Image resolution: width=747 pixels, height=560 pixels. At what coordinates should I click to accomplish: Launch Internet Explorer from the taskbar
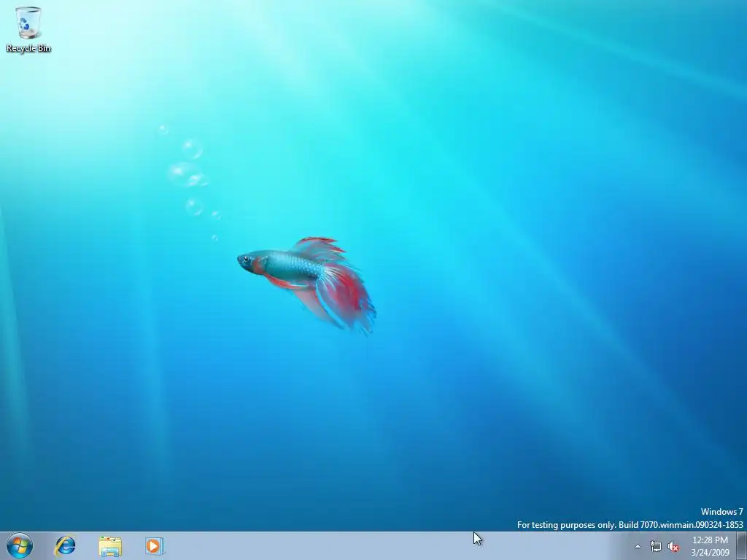[65, 545]
